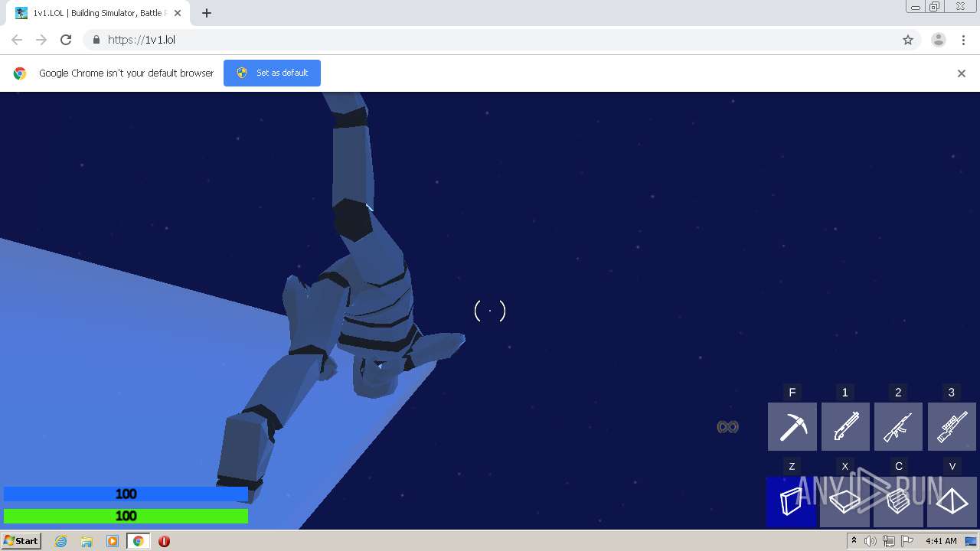Show hidden tray icons arrow
Image resolution: width=980 pixels, height=551 pixels.
854,541
